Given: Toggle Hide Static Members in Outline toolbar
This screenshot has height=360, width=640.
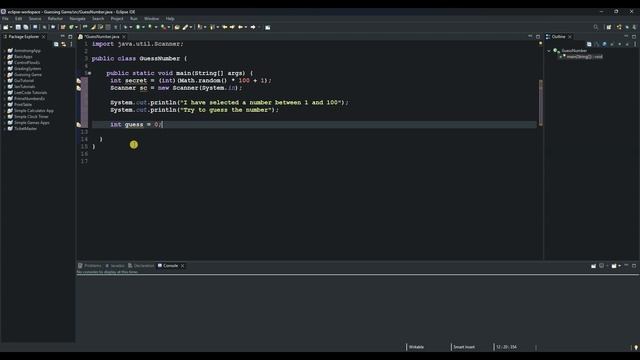Looking at the screenshot, I should click(x=612, y=44).
